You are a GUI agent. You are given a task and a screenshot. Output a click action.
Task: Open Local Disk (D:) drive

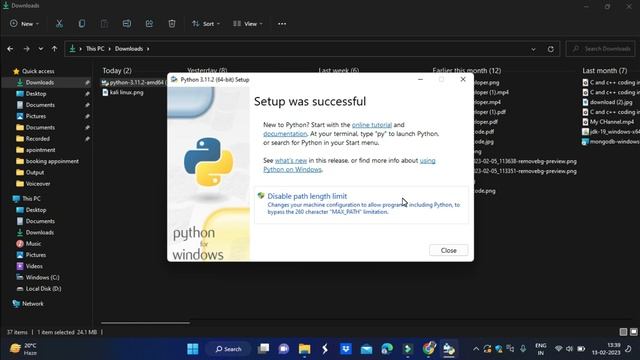43,289
